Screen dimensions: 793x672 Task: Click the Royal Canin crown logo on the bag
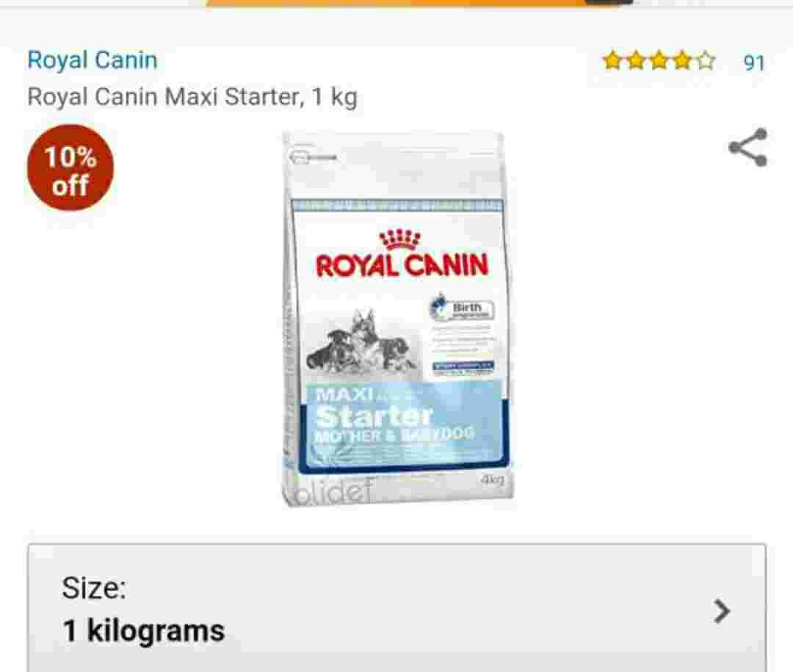tap(400, 239)
